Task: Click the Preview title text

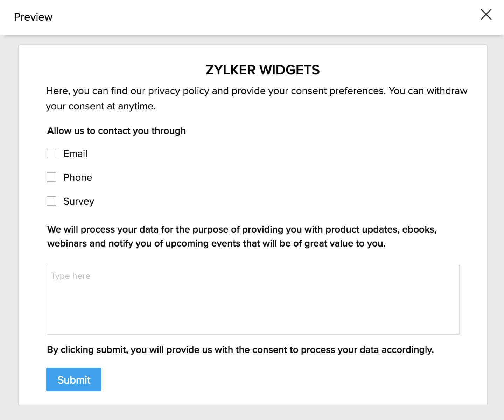Action: pyautogui.click(x=33, y=17)
